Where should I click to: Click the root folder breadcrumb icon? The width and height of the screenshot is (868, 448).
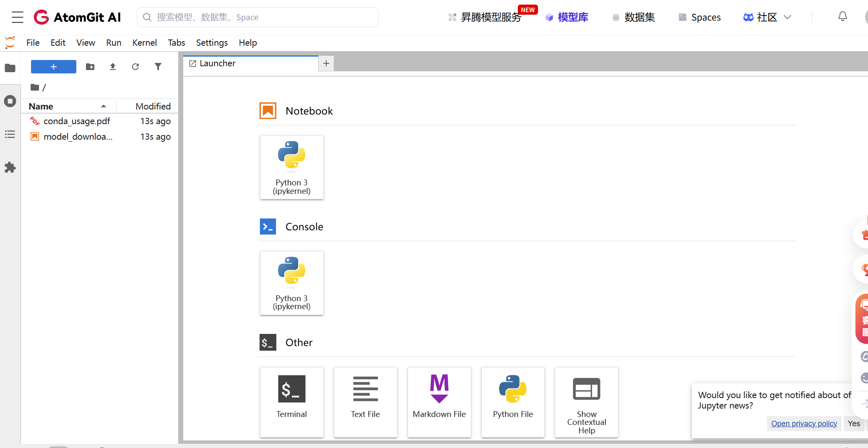point(35,87)
